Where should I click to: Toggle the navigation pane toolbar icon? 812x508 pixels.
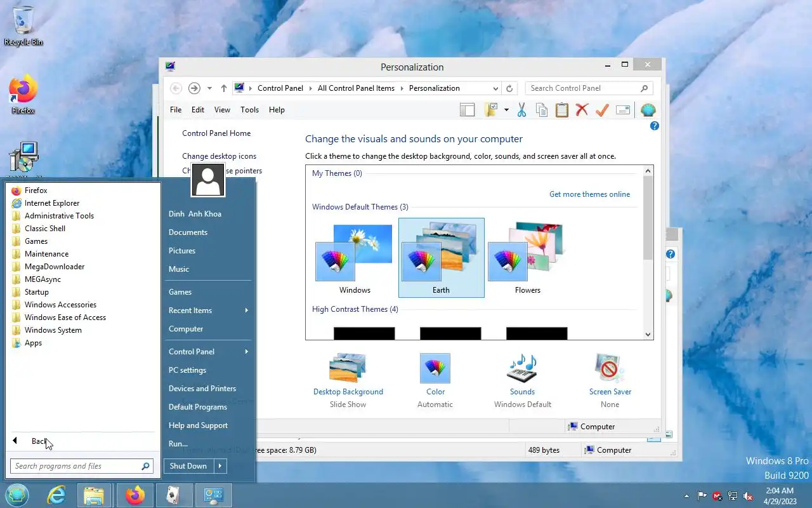(x=467, y=110)
